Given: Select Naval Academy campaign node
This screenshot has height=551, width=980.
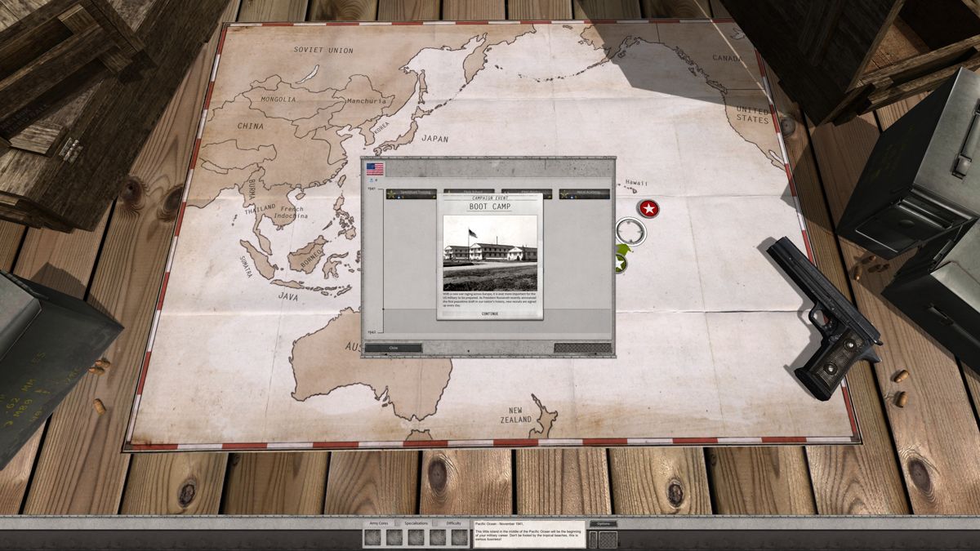Looking at the screenshot, I should [x=585, y=193].
